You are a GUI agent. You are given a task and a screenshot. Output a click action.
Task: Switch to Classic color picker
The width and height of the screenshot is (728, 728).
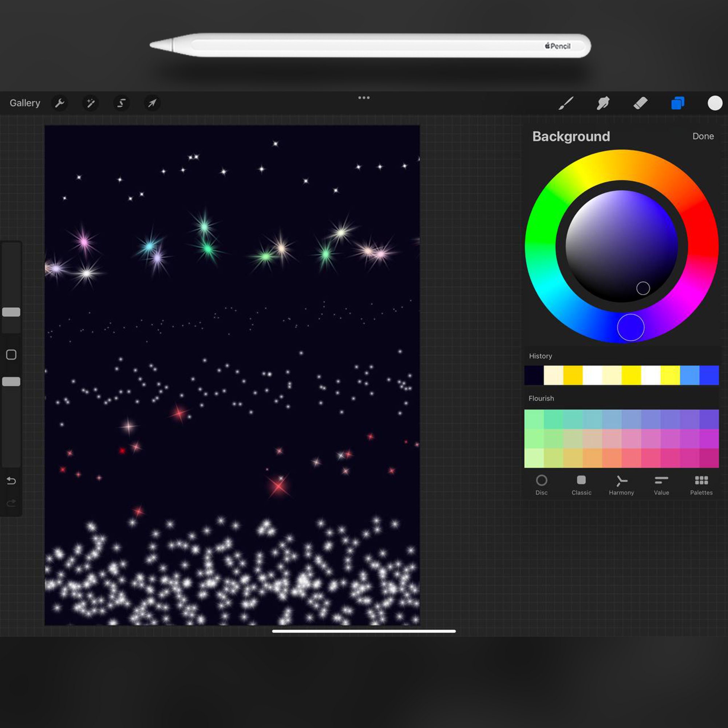[581, 485]
